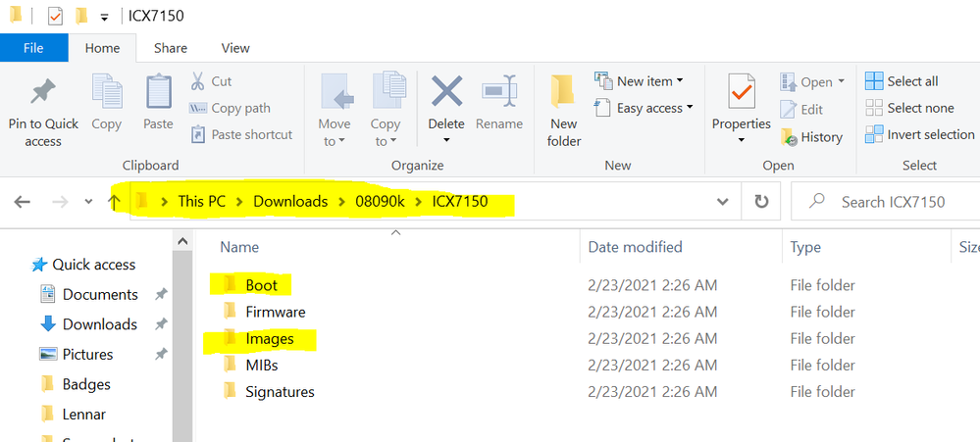Click the Boot row's date modified
The height and width of the screenshot is (442, 980).
point(652,285)
